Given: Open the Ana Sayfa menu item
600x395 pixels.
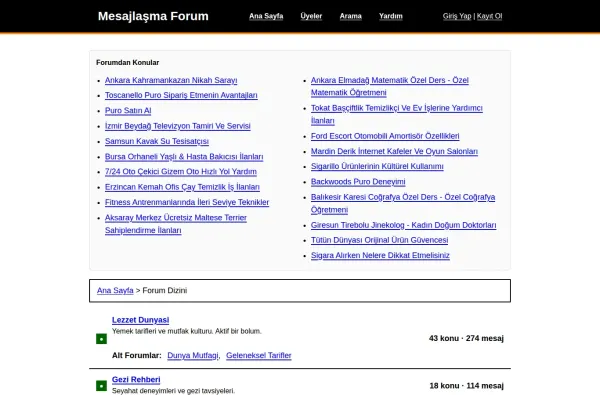Looking at the screenshot, I should (266, 16).
